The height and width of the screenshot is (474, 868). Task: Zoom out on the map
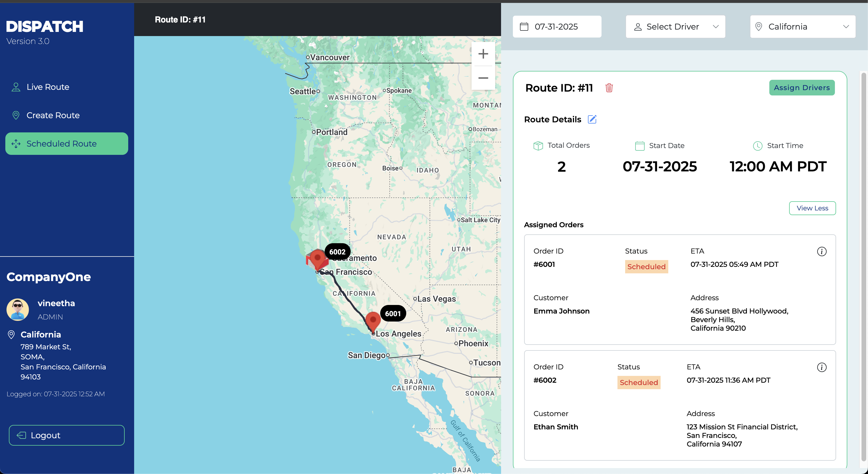tap(483, 78)
